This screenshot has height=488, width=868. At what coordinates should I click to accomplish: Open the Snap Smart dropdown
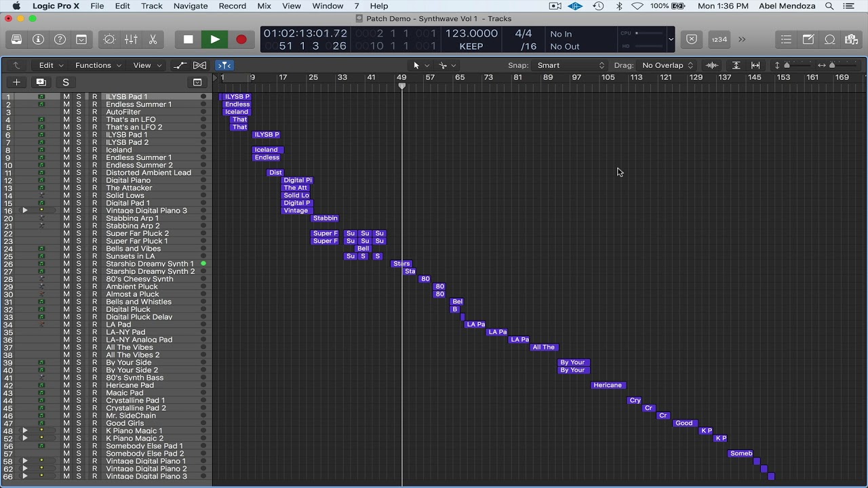570,65
